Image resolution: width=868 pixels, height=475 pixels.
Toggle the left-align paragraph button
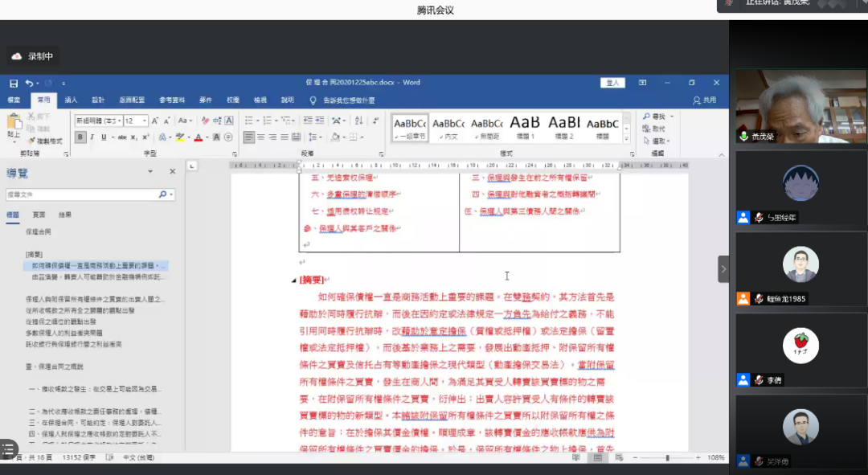(x=249, y=137)
